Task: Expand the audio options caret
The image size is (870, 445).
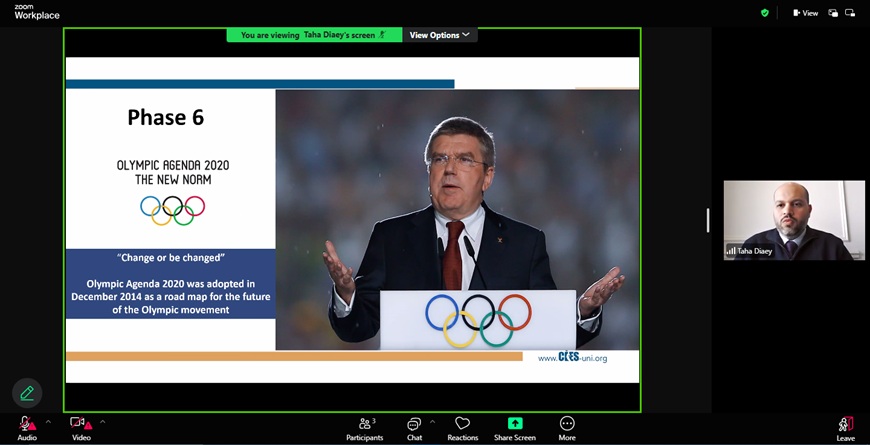Action: pos(48,422)
